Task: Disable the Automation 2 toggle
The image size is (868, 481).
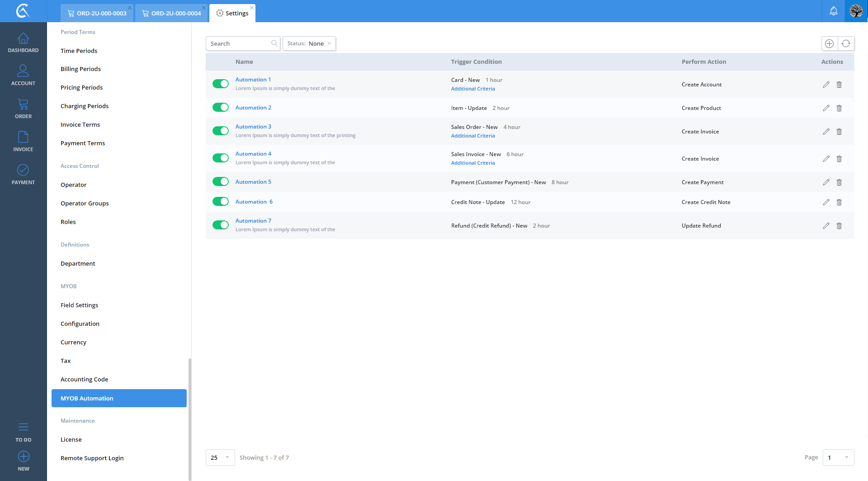Action: (221, 107)
